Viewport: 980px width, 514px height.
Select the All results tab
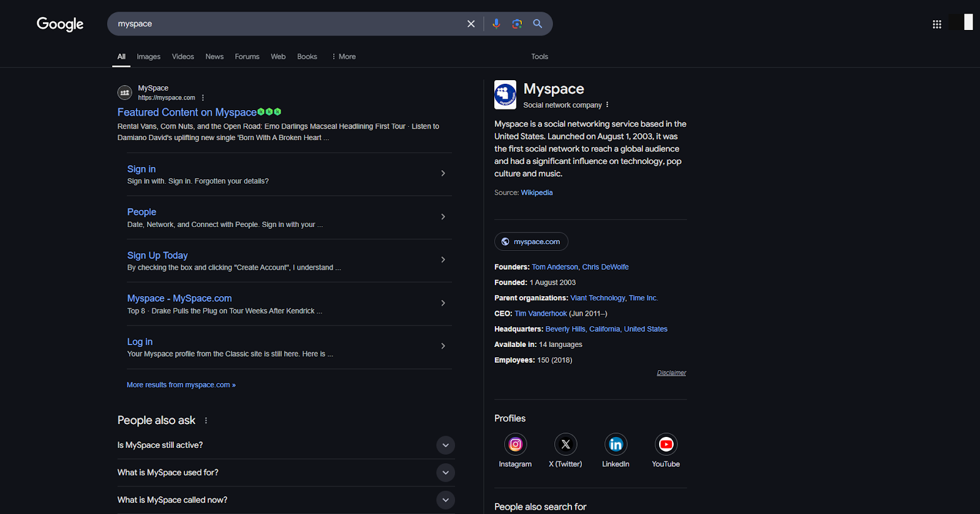tap(121, 56)
